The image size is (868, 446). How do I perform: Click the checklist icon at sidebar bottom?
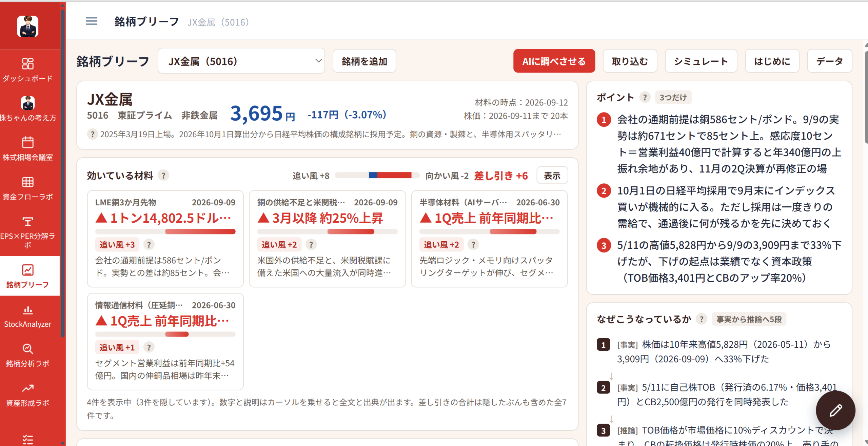coord(28,439)
